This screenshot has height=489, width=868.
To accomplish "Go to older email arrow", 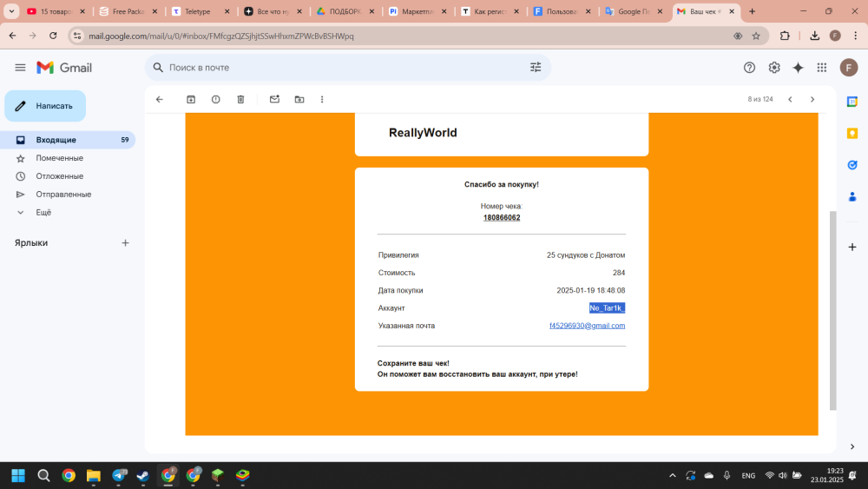I will pos(812,99).
